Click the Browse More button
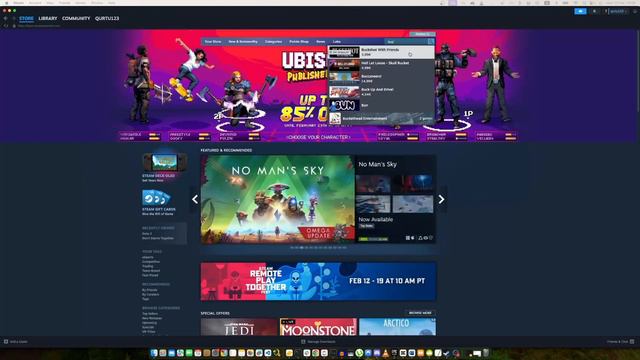 pos(420,313)
